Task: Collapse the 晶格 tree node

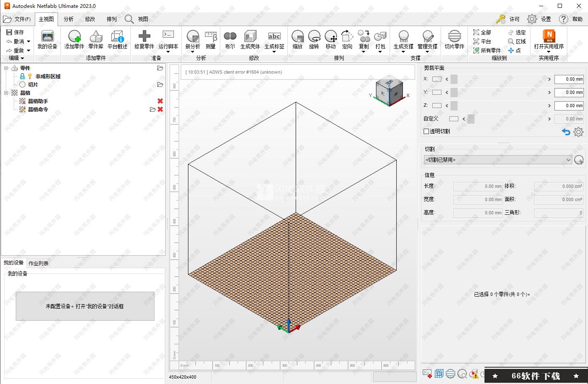Action: [6, 93]
